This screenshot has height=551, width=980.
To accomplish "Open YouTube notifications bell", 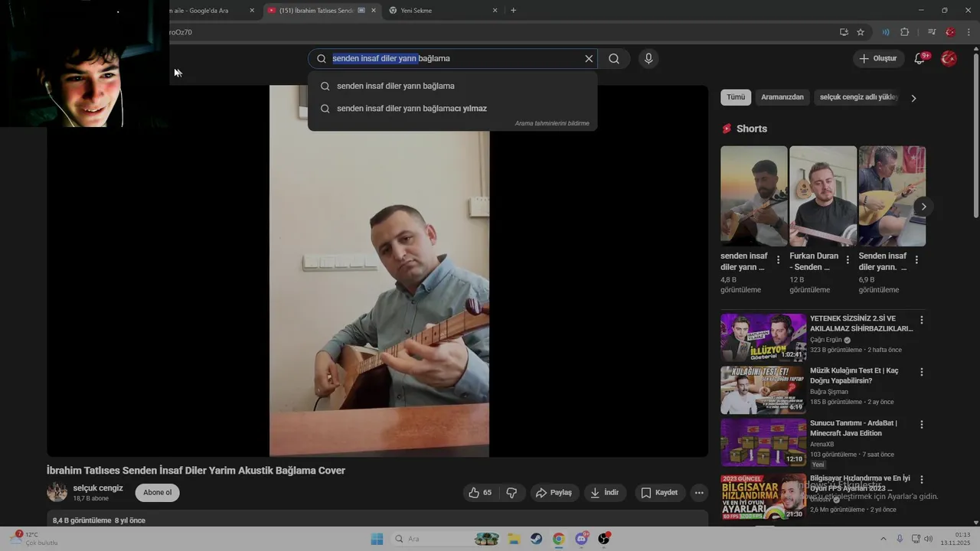I will pyautogui.click(x=920, y=59).
